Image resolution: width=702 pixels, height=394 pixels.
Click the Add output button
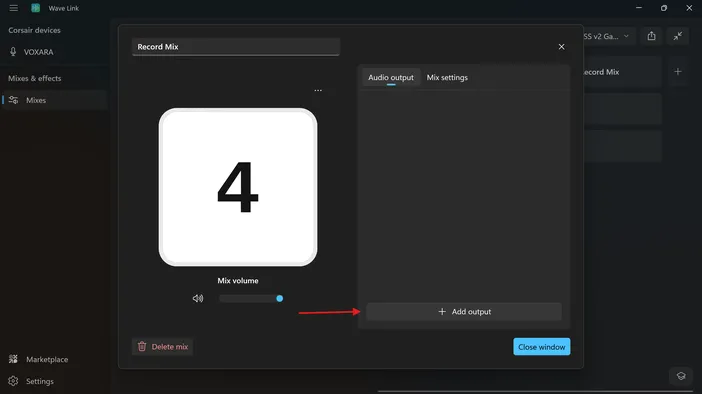[464, 312]
